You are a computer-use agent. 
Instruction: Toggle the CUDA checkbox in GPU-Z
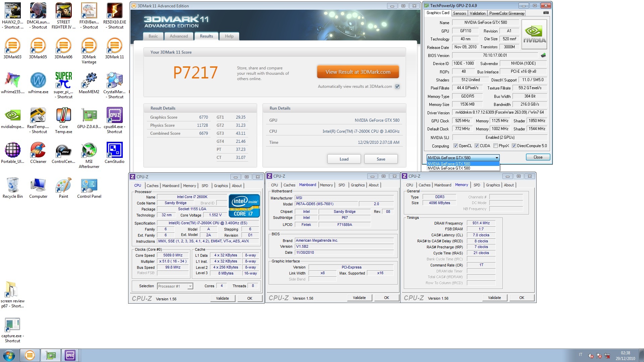tap(477, 146)
